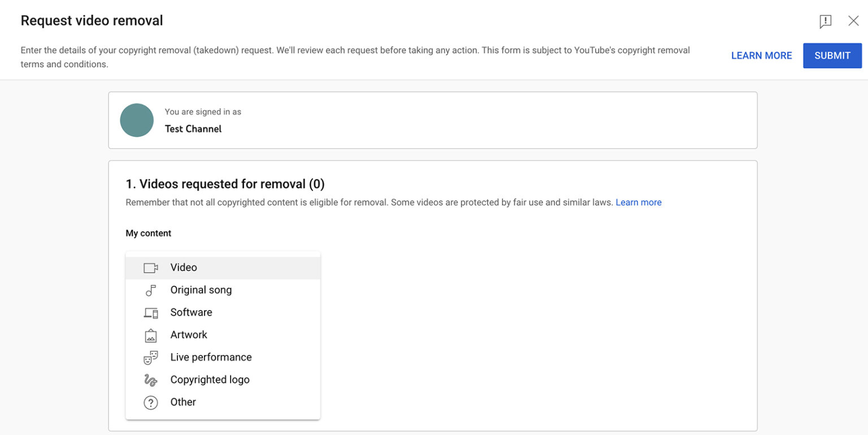The image size is (868, 435).
Task: Click the picture icon beside Artwork
Action: tap(151, 335)
